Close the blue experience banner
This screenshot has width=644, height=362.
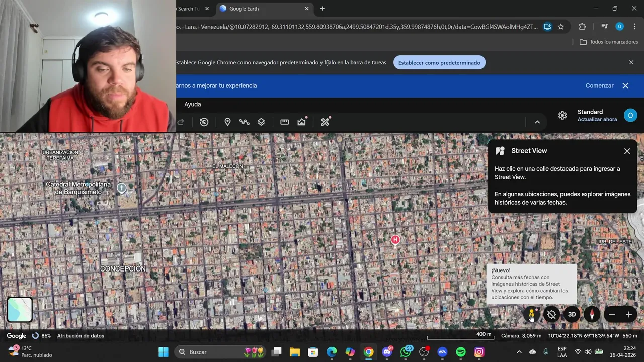coord(625,86)
